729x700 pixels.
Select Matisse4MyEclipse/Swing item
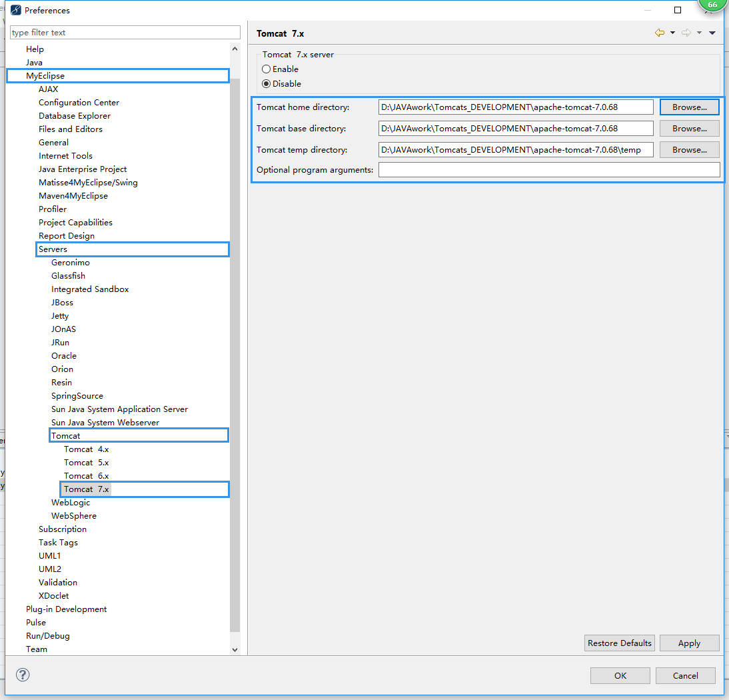pos(88,182)
